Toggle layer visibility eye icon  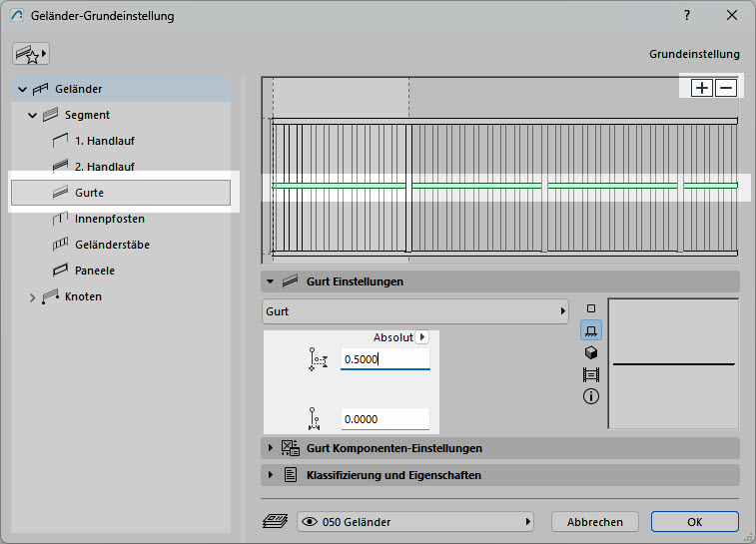310,522
